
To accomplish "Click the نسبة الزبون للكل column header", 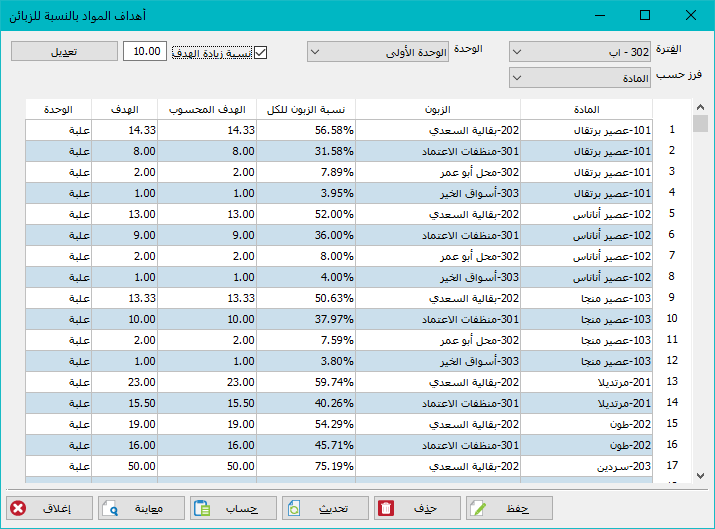I will [306, 109].
